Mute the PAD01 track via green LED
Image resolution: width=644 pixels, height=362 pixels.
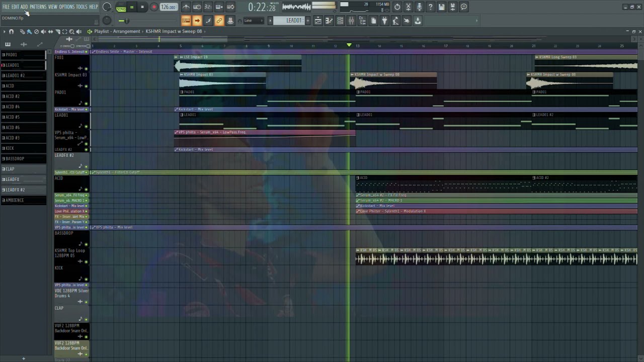(x=86, y=104)
